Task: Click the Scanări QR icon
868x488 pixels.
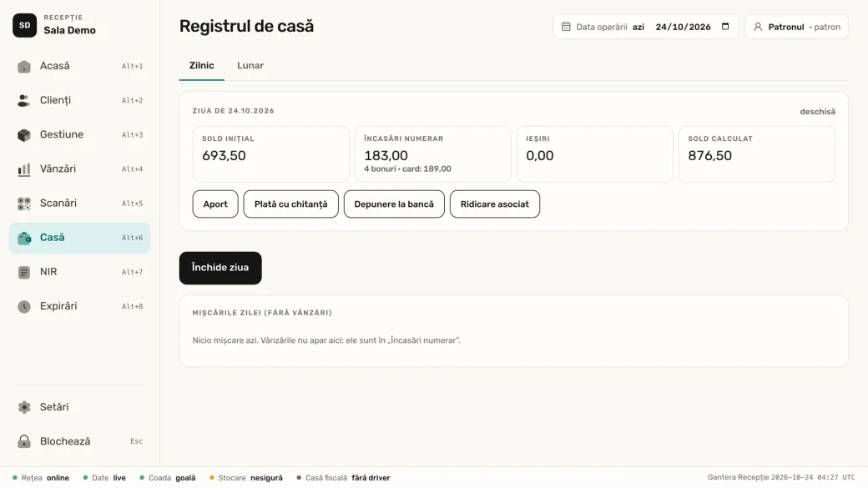Action: pyautogui.click(x=24, y=204)
